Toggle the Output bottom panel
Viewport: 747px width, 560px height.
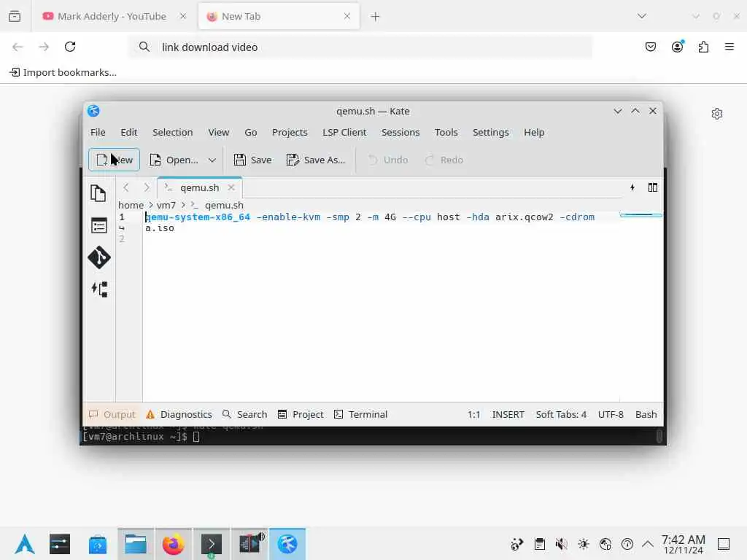point(112,414)
